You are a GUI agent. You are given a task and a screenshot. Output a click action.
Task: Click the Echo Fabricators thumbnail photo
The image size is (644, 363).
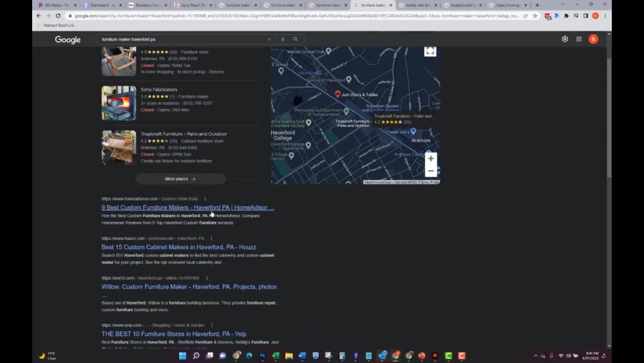pos(118,103)
